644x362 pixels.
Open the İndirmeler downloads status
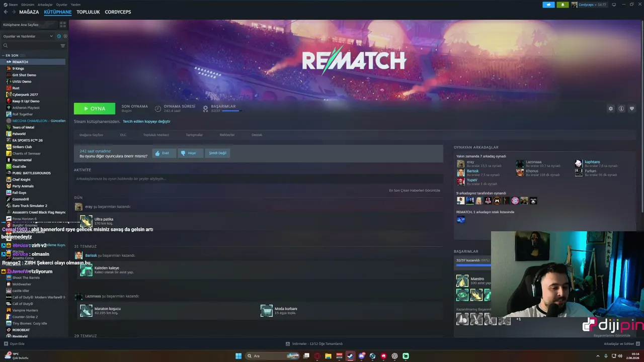(314, 344)
